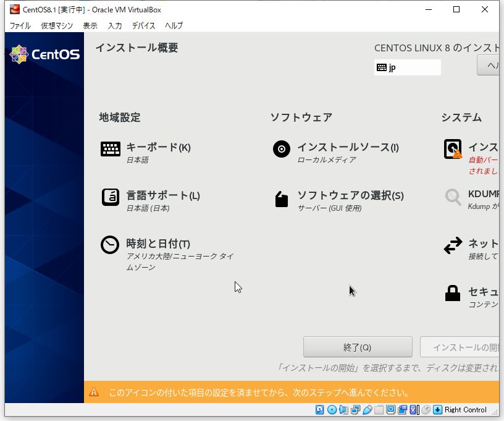This screenshot has height=421, width=504.
Task: Click the VirtualBox title bar app icon
Action: tap(14, 9)
